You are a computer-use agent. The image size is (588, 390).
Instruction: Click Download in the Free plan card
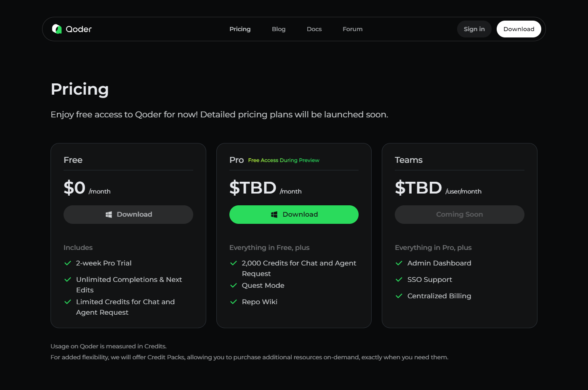pyautogui.click(x=128, y=215)
